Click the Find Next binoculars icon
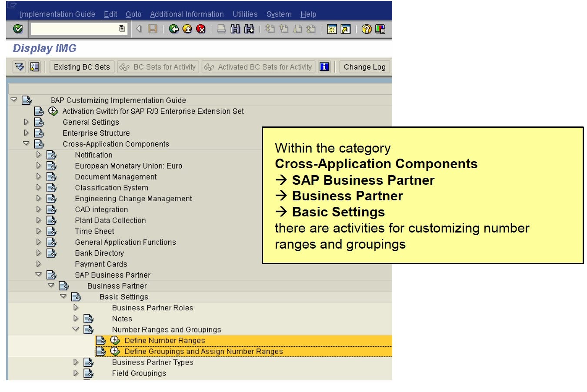The image size is (587, 392). tap(249, 29)
